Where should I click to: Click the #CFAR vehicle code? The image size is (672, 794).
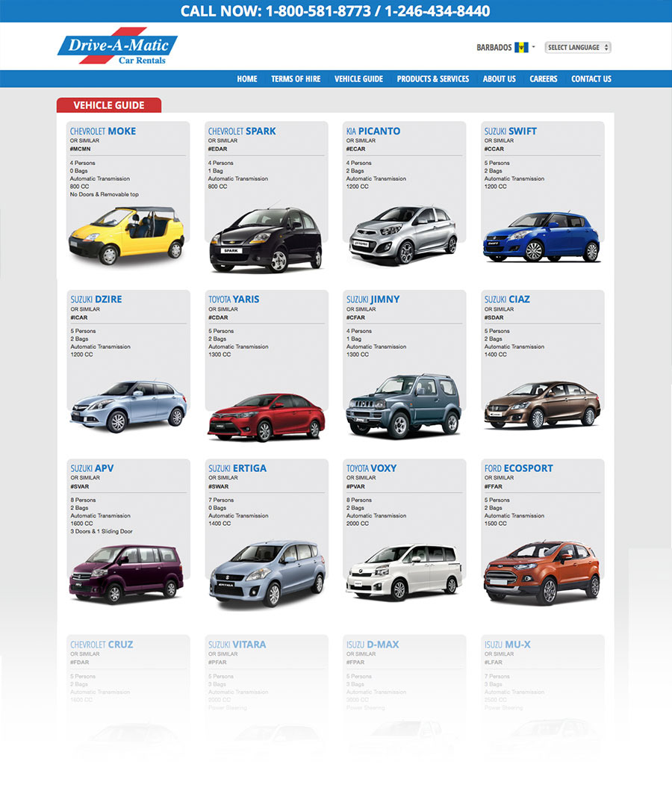tap(355, 317)
